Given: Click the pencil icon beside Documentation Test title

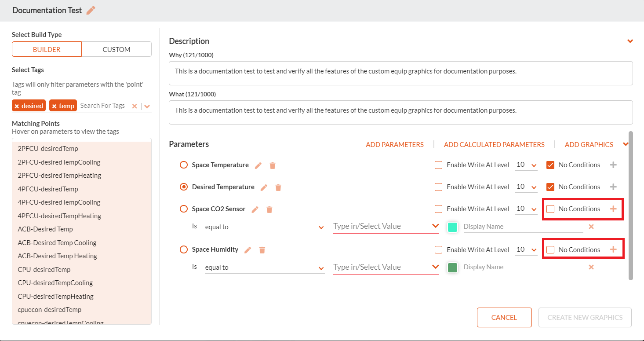Looking at the screenshot, I should 91,11.
